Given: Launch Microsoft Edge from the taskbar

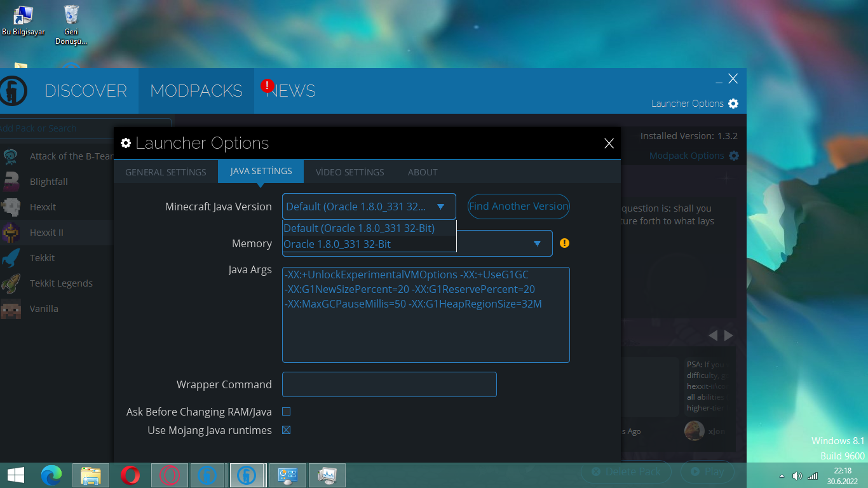Looking at the screenshot, I should click(51, 475).
